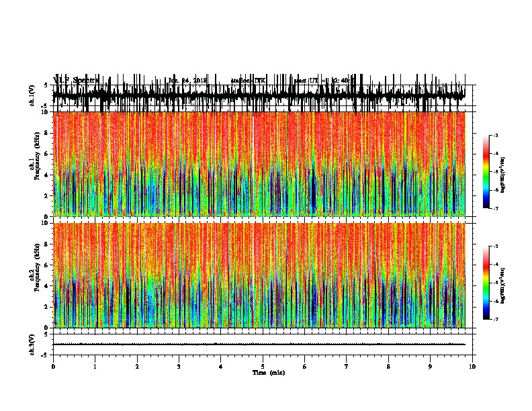Click the ch.3(V) axis label
Viewport: 532px width, 411px height.
[x=32, y=345]
